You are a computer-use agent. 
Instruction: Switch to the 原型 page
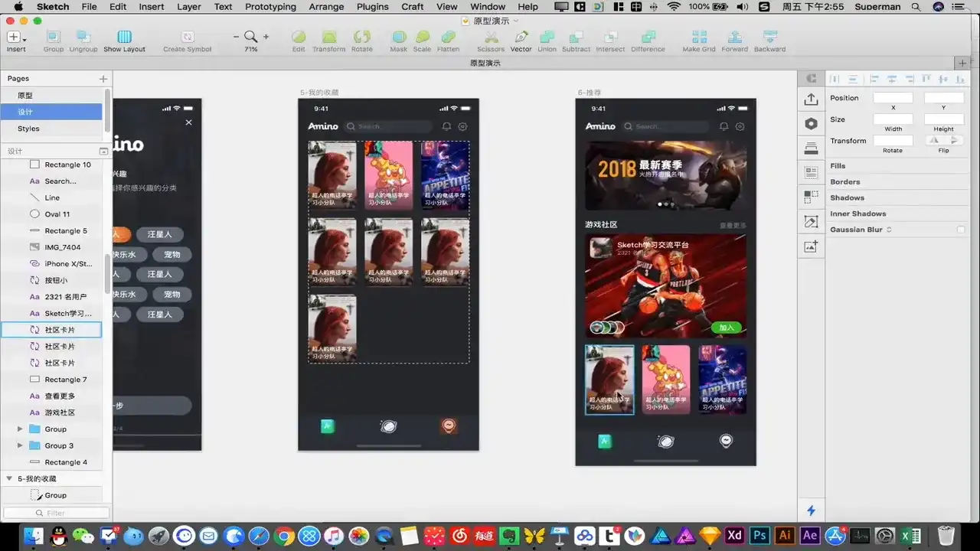point(25,96)
